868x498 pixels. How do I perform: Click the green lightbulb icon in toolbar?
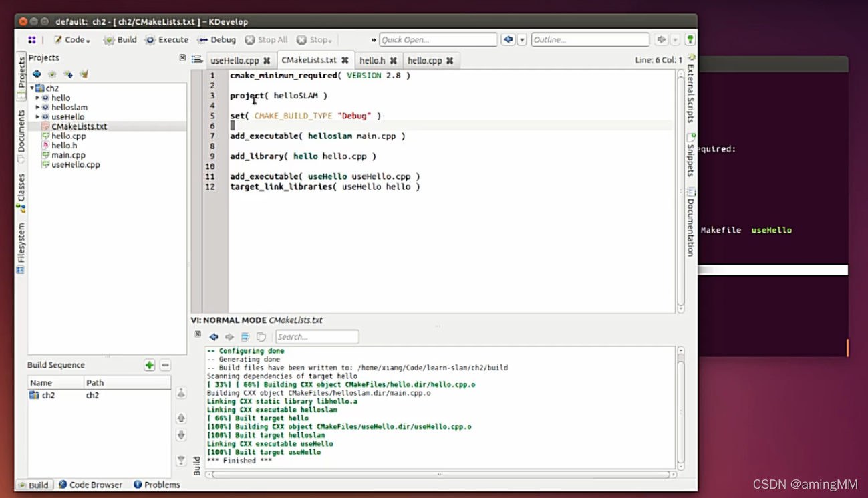point(690,40)
